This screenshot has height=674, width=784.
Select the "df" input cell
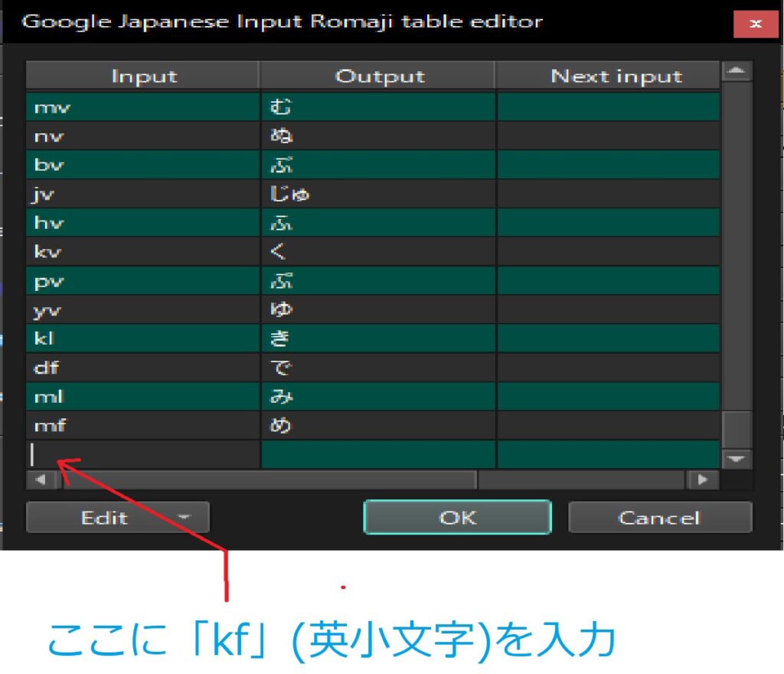[143, 368]
